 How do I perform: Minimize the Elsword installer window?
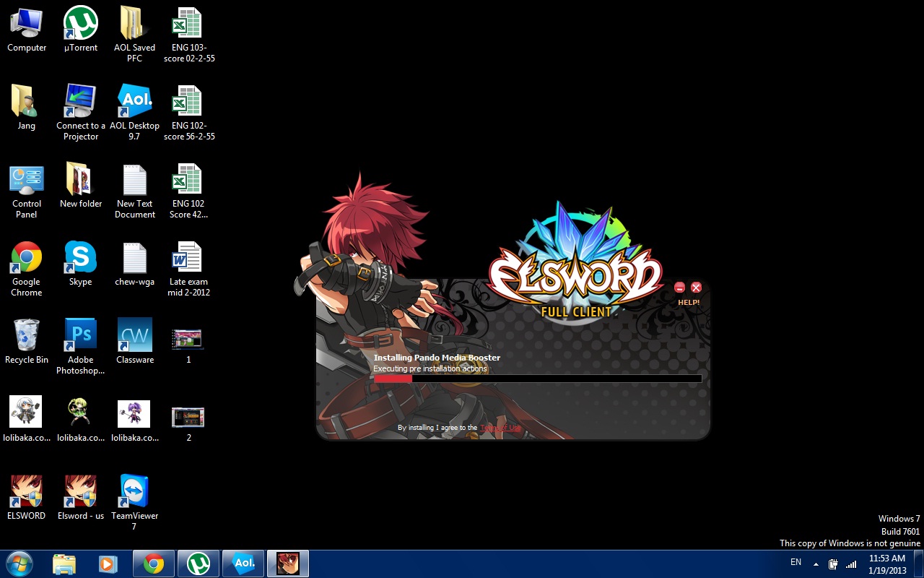pyautogui.click(x=679, y=288)
